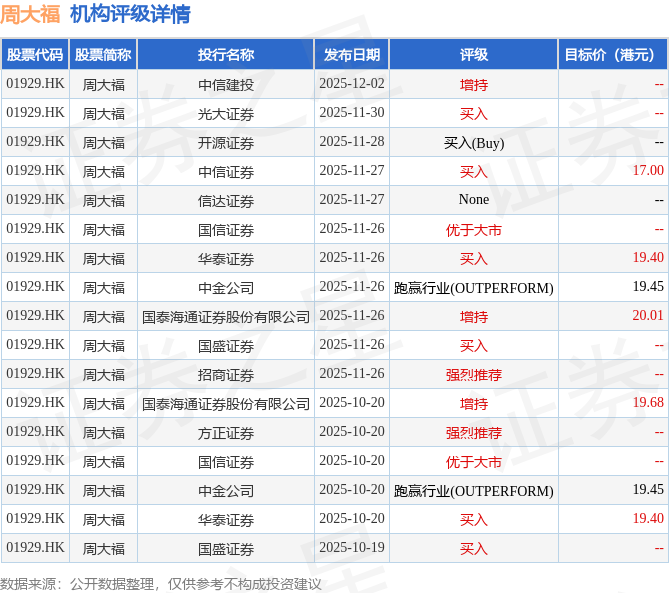Click 华泰证券 in the 2025-10-20 row
Screen dimensions: 669x593
click(226, 520)
